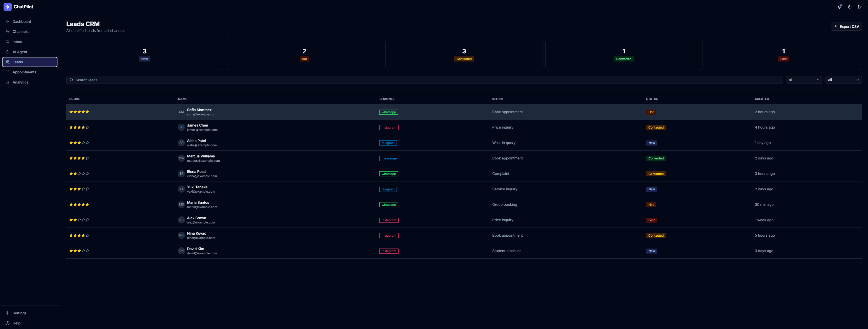Select the Lost leads summary card
Image resolution: width=868 pixels, height=329 pixels.
pos(783,55)
